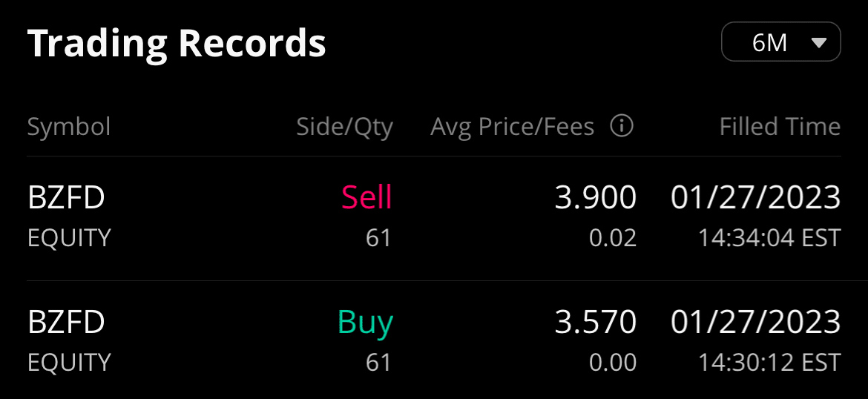Open the 6M time range dropdown
This screenshot has width=868, height=399.
click(x=780, y=42)
